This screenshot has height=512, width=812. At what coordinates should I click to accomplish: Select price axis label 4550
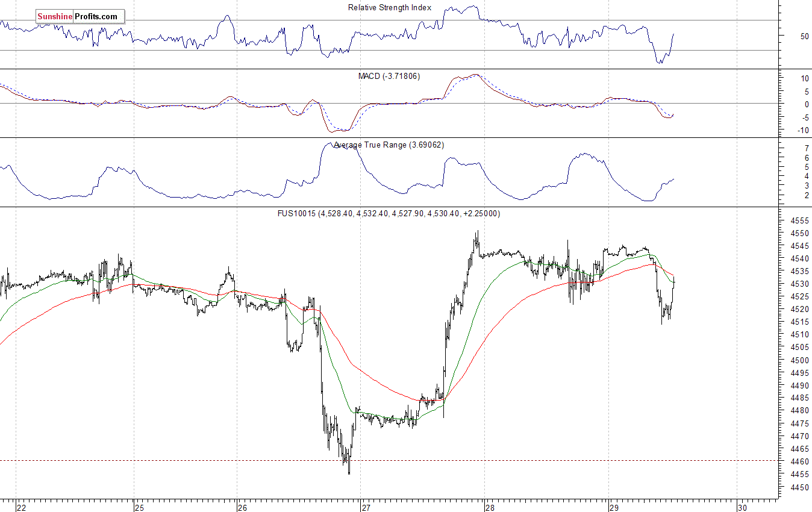point(799,234)
